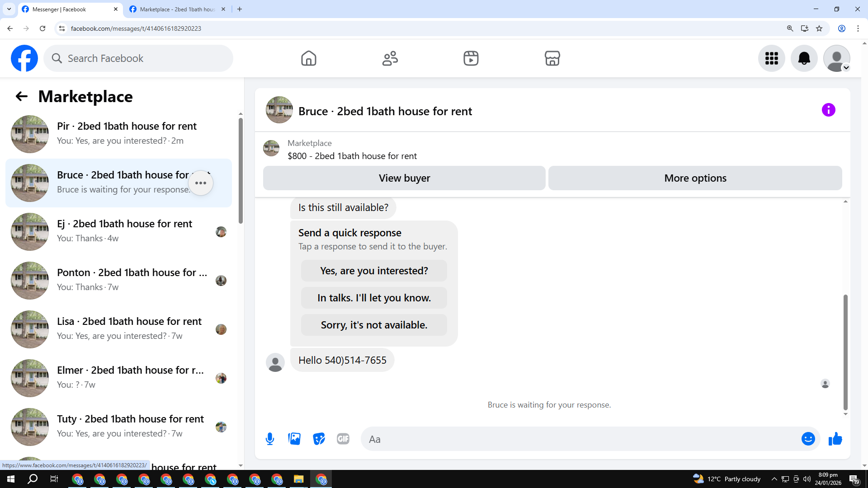The image size is (868, 488).
Task: Open the GIF picker icon
Action: click(343, 439)
